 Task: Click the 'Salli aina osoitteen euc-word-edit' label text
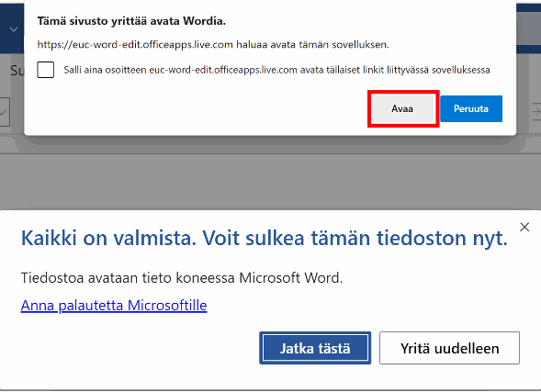[x=276, y=70]
